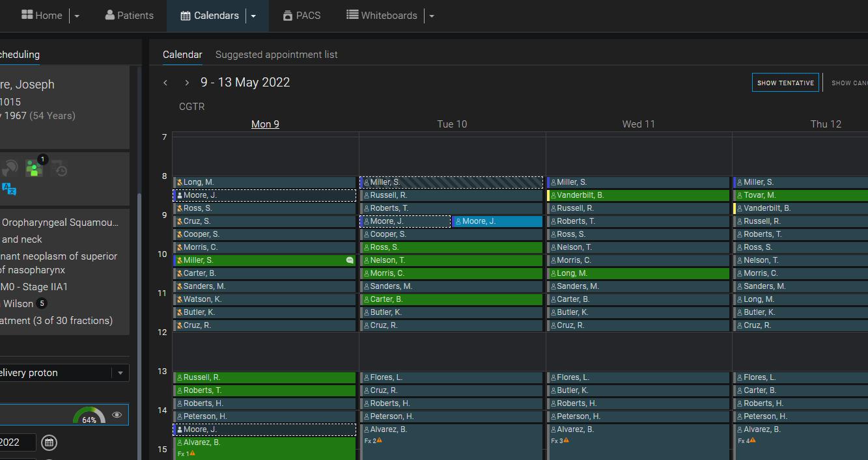Screen dimensions: 868x460
Task: Select Long, M. appointment on Monday
Action: pyautogui.click(x=265, y=182)
